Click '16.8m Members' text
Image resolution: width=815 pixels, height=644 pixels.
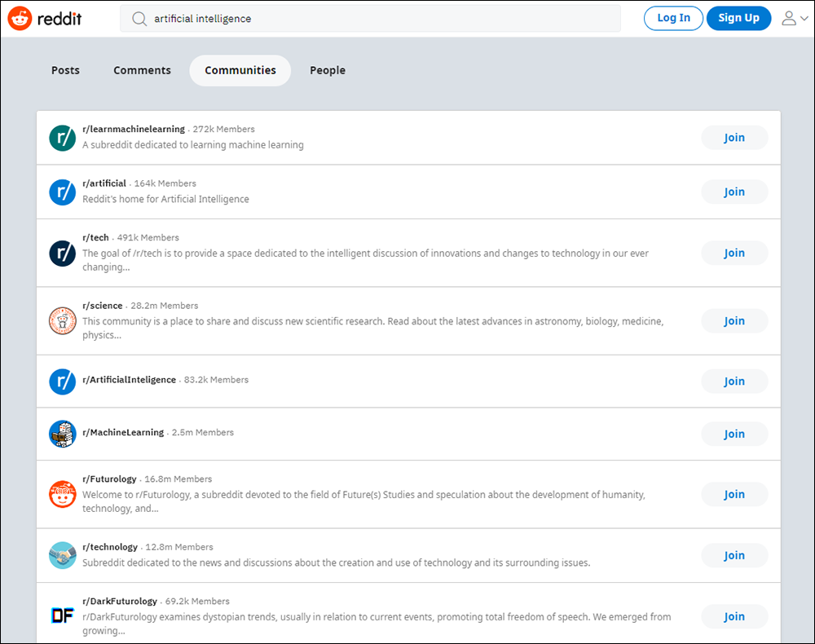pyautogui.click(x=178, y=479)
